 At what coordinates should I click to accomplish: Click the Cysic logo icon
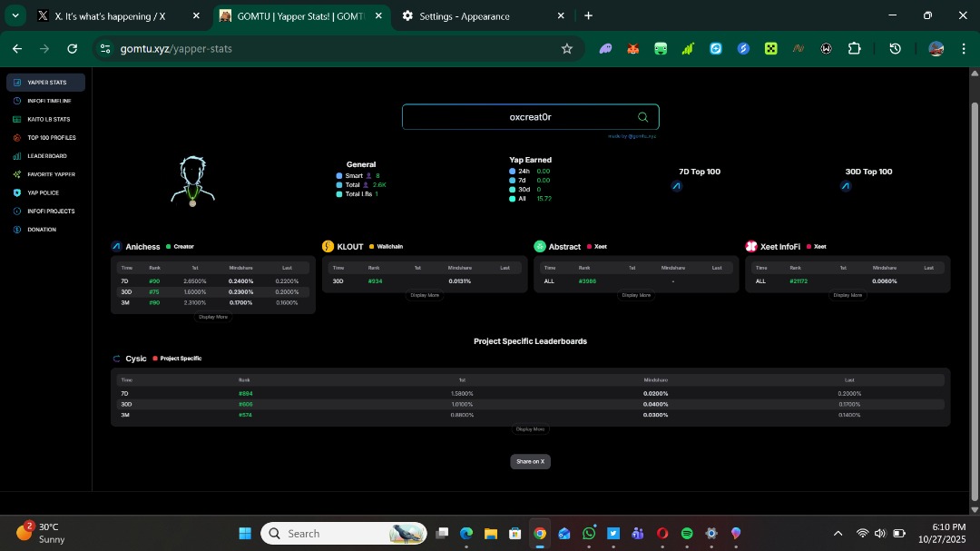pyautogui.click(x=116, y=359)
